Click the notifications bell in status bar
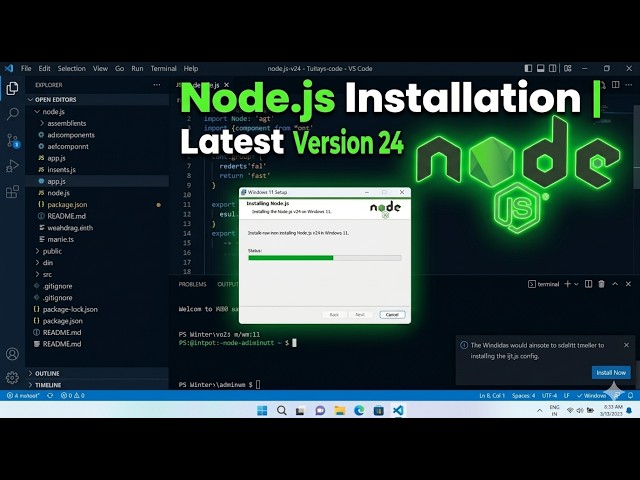 (x=631, y=395)
